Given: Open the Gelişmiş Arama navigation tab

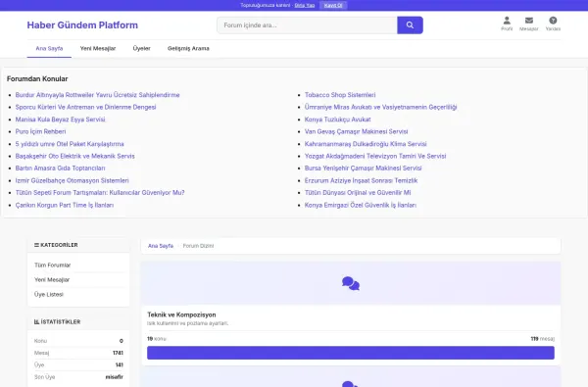Looking at the screenshot, I should [x=188, y=48].
